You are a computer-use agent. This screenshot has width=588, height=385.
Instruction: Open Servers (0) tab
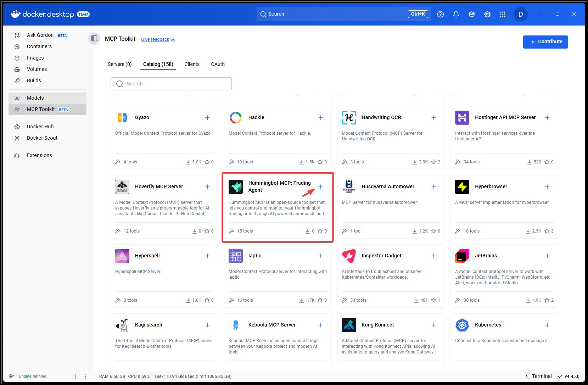[119, 64]
